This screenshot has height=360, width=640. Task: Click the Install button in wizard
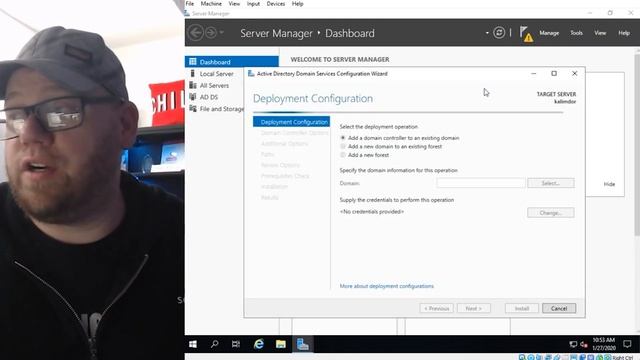522,308
